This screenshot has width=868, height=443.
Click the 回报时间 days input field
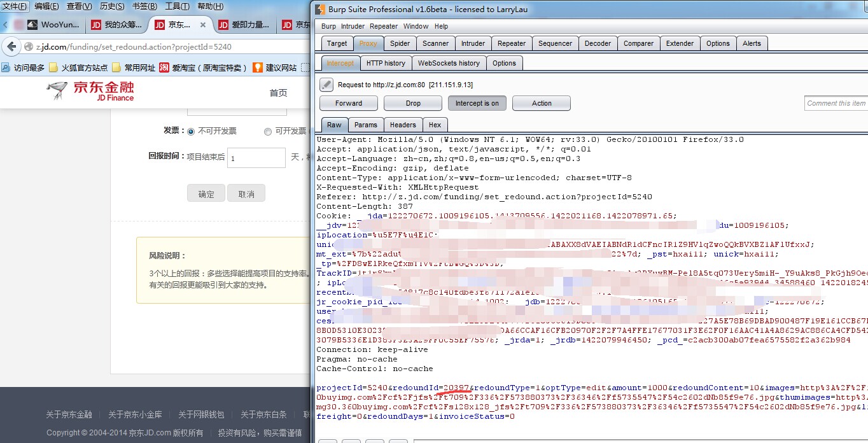[x=256, y=158]
